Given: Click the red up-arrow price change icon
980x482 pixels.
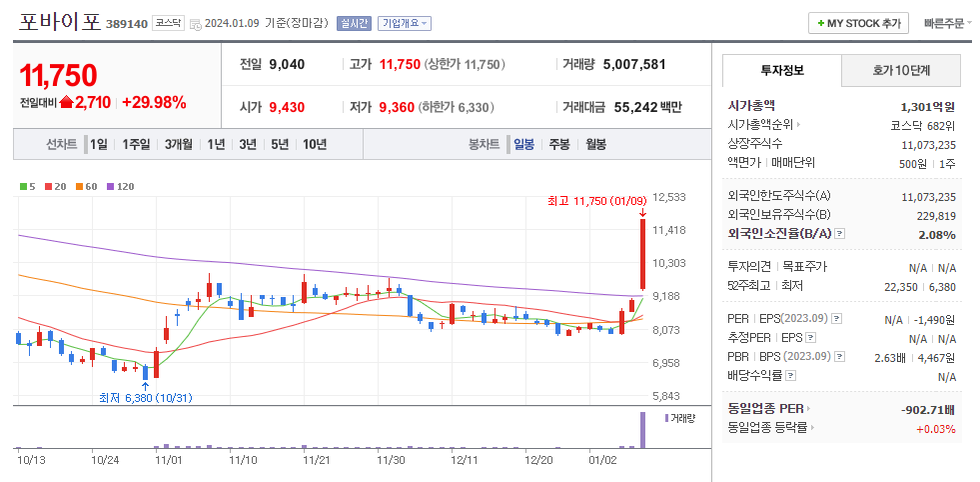Looking at the screenshot, I should (x=66, y=103).
